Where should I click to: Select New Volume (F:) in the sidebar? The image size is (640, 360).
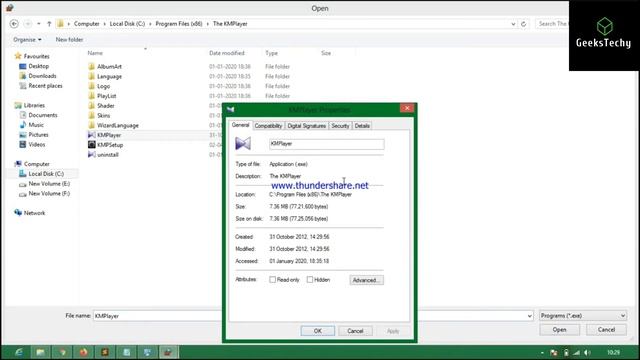pos(49,193)
